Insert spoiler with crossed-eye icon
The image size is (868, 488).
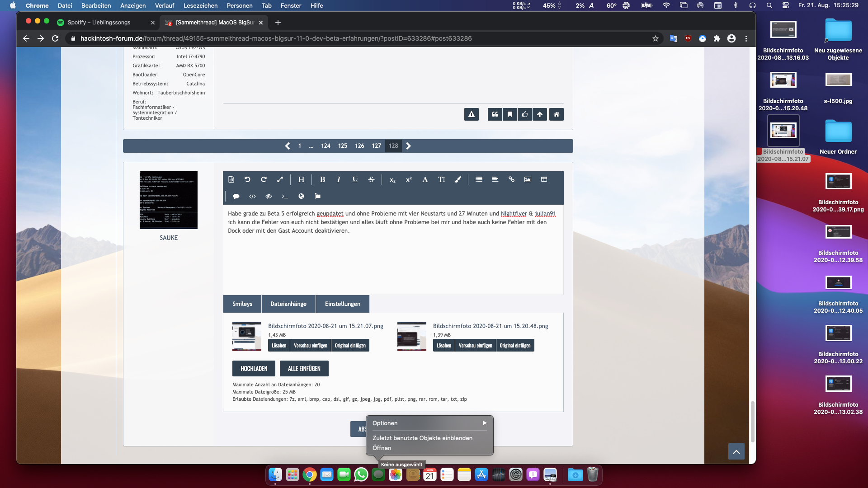[269, 196]
